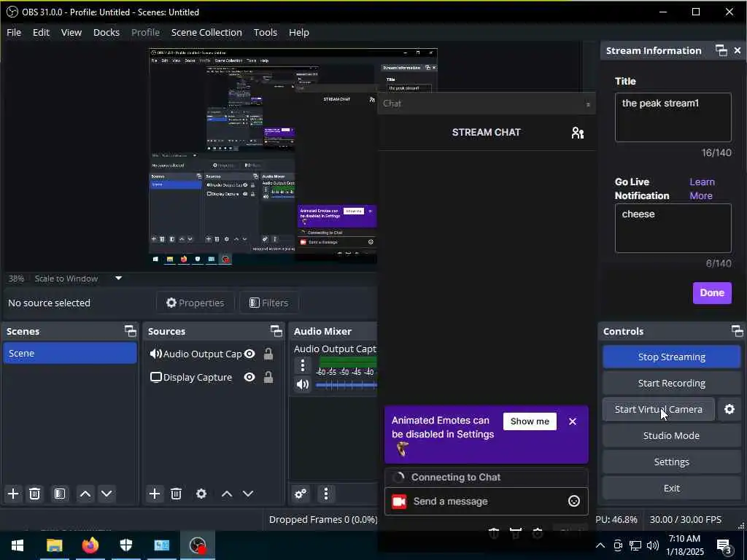Add a new source
Image resolution: width=747 pixels, height=560 pixels.
tap(155, 494)
